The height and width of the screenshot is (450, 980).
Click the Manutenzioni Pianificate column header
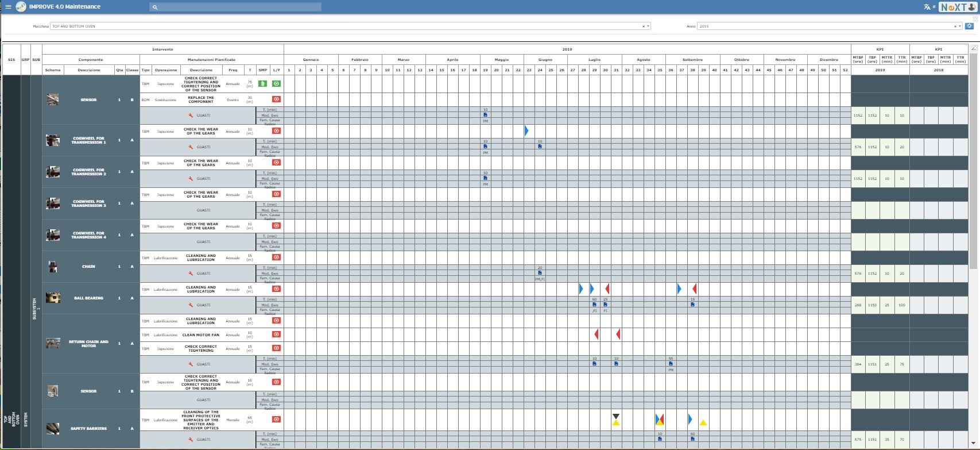[x=211, y=60]
